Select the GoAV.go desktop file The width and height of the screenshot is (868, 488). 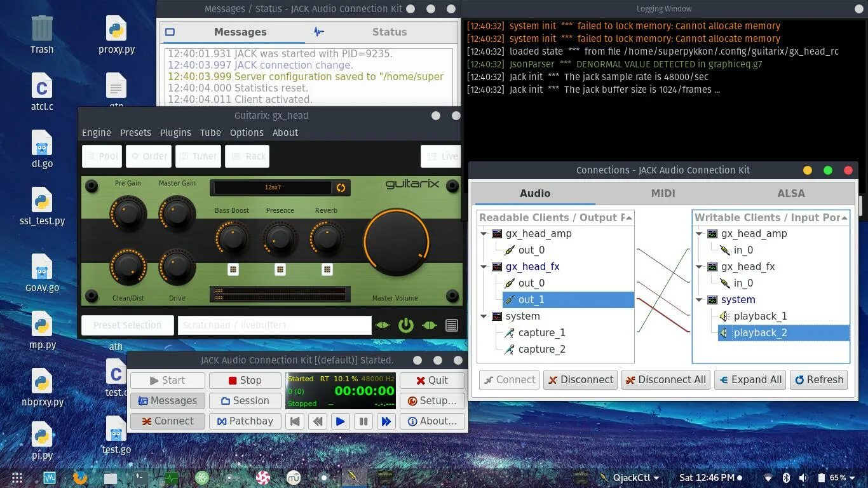42,273
